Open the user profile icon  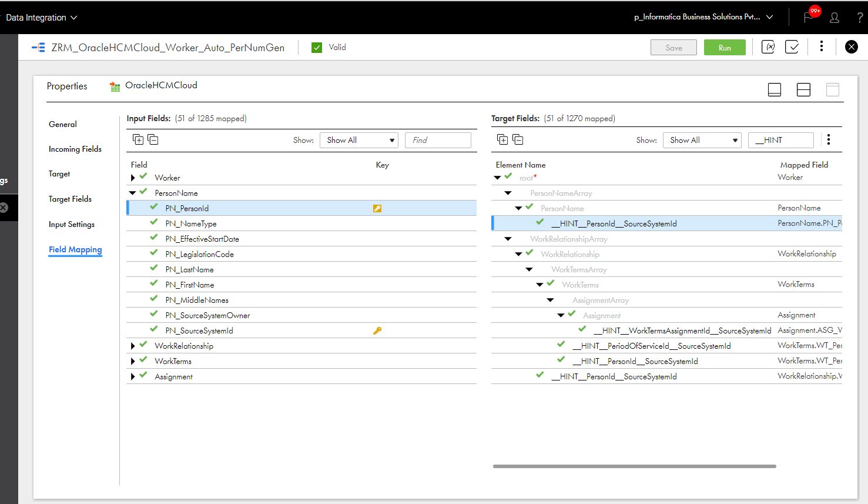835,18
